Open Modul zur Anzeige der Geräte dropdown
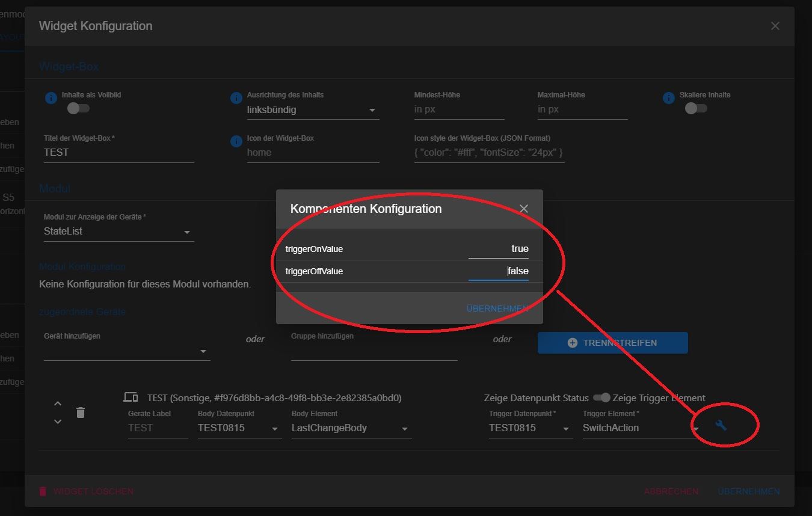The image size is (812, 516). 118,232
